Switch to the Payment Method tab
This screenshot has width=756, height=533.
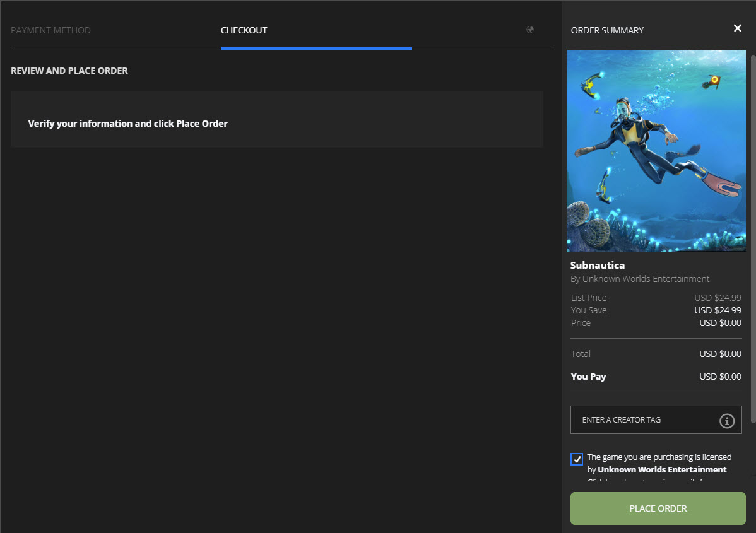51,30
